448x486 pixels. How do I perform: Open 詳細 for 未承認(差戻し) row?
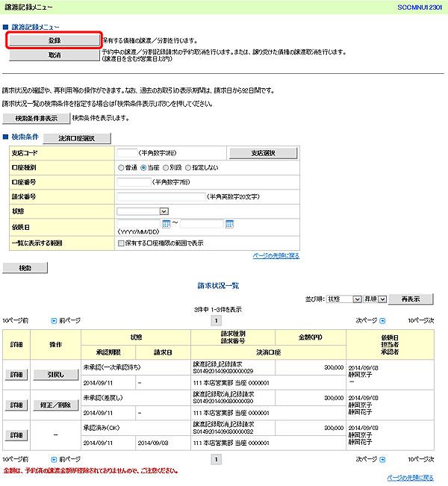(x=16, y=405)
